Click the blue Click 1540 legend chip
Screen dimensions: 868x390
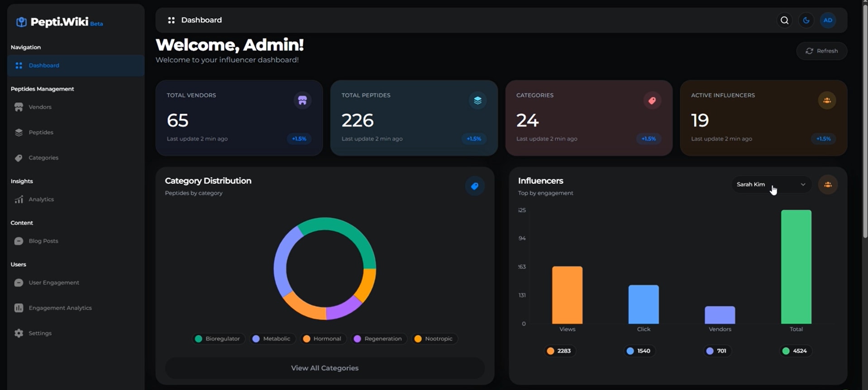(639, 351)
